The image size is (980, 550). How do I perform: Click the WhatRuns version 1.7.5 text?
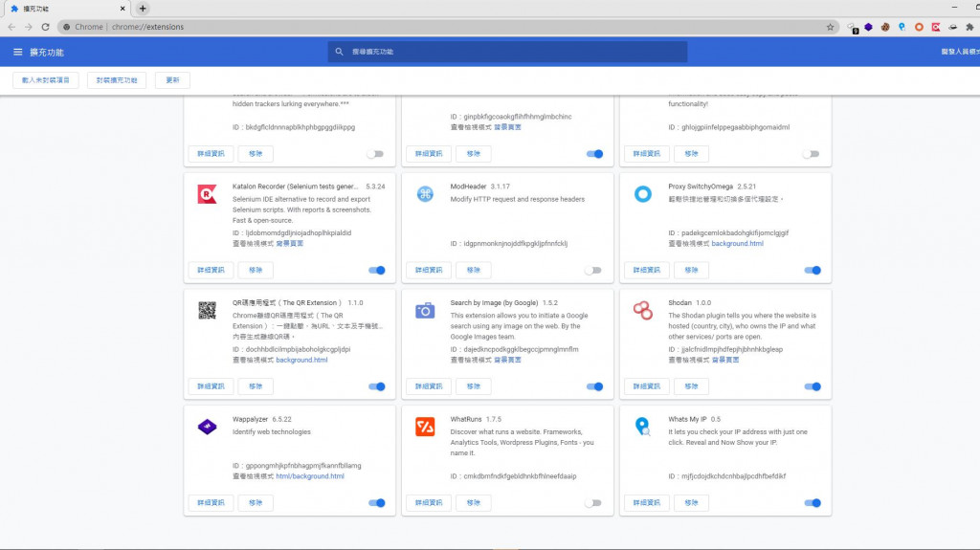point(494,419)
